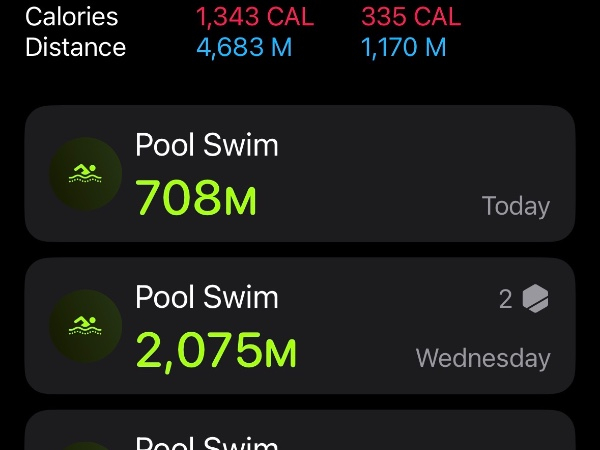Open the Pool Swim title in today's card
600x450 pixels.
coord(207,145)
